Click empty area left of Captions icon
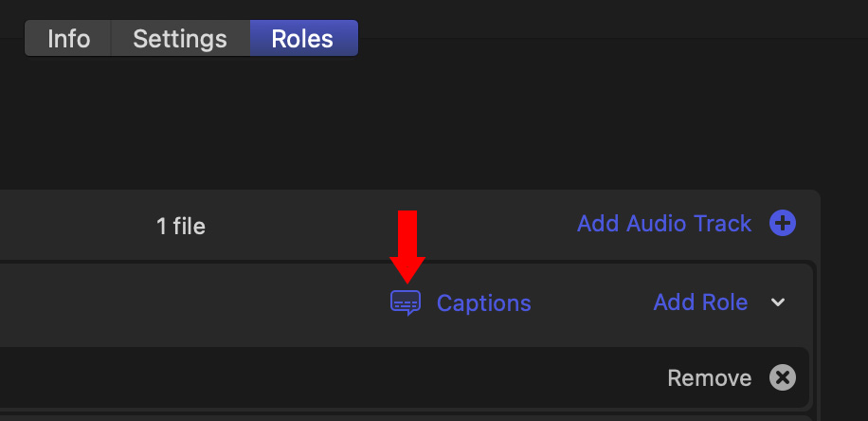Viewport: 868px width, 421px height. click(x=190, y=303)
